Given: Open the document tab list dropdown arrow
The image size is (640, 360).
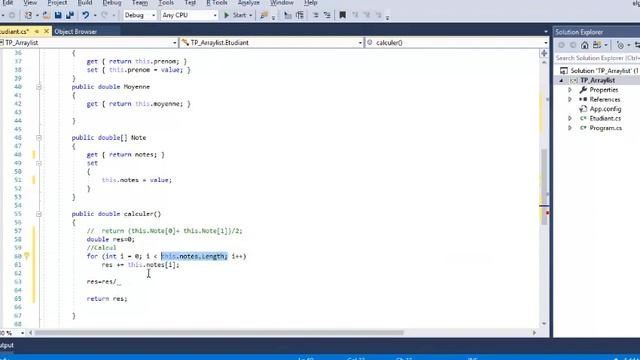Looking at the screenshot, I should [x=546, y=31].
